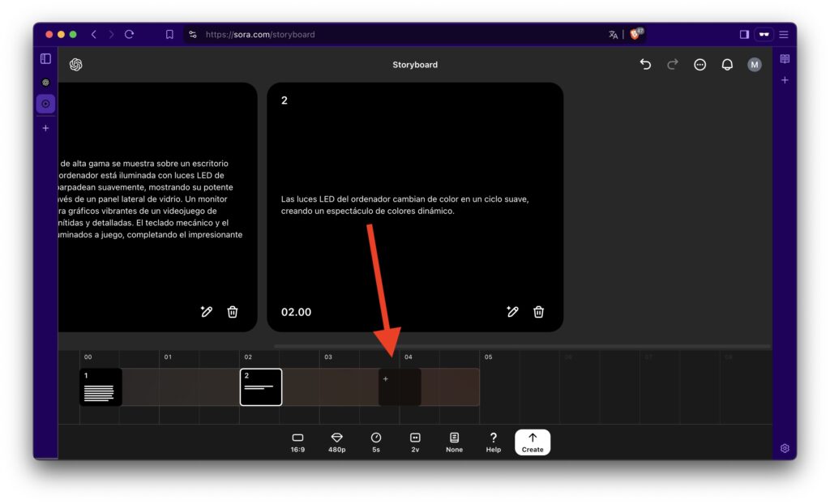The image size is (830, 504).
Task: Open the Brave Shields lion icon
Action: tap(636, 34)
